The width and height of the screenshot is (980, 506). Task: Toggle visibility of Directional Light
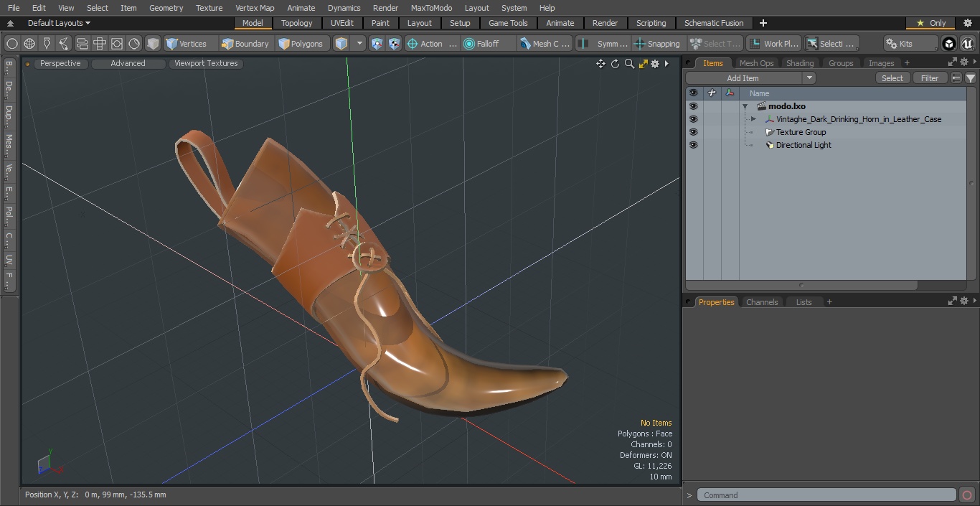pyautogui.click(x=693, y=145)
